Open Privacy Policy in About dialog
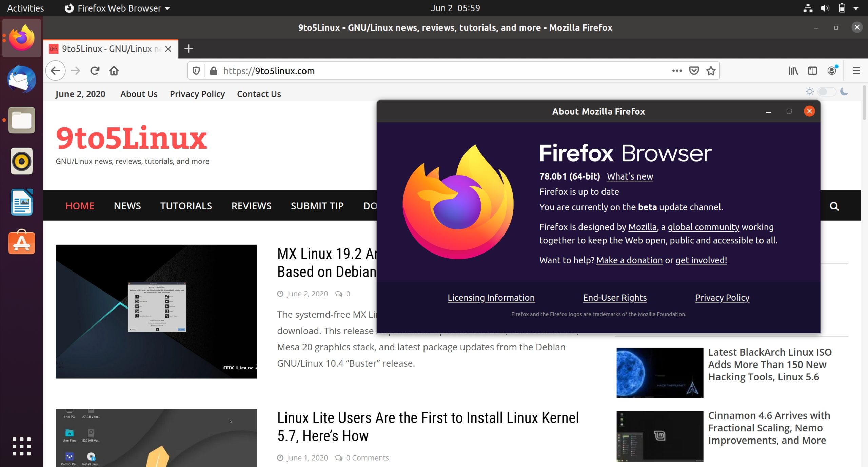868x467 pixels. click(x=722, y=298)
